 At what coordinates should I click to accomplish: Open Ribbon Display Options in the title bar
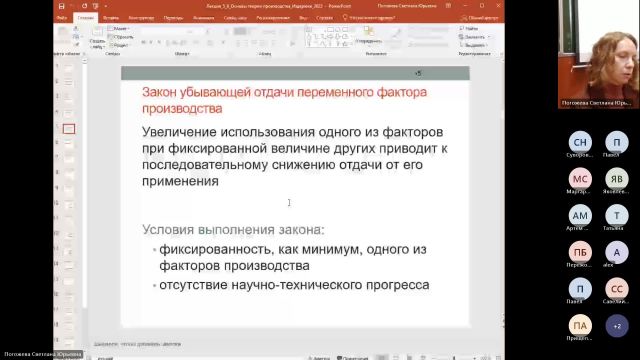coord(448,6)
